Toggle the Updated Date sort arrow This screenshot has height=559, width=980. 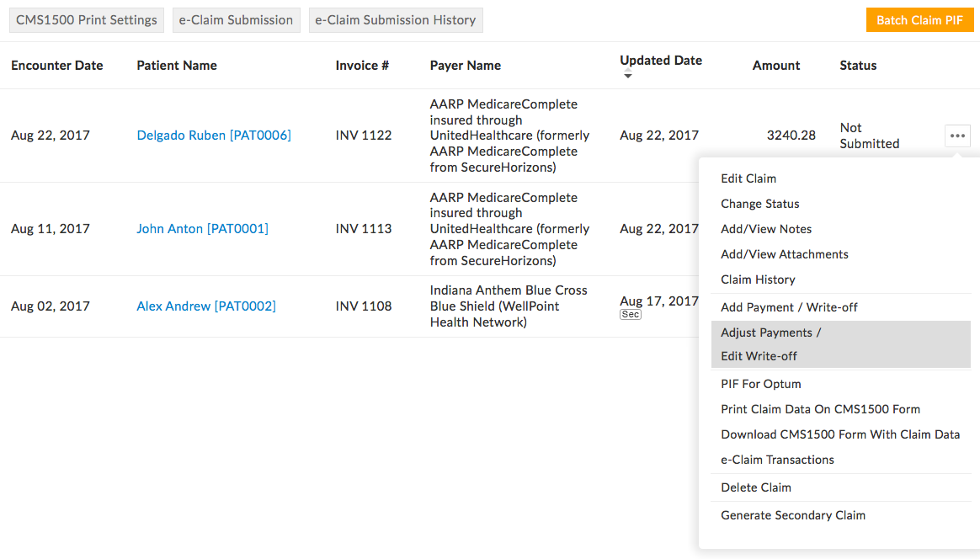click(x=627, y=75)
